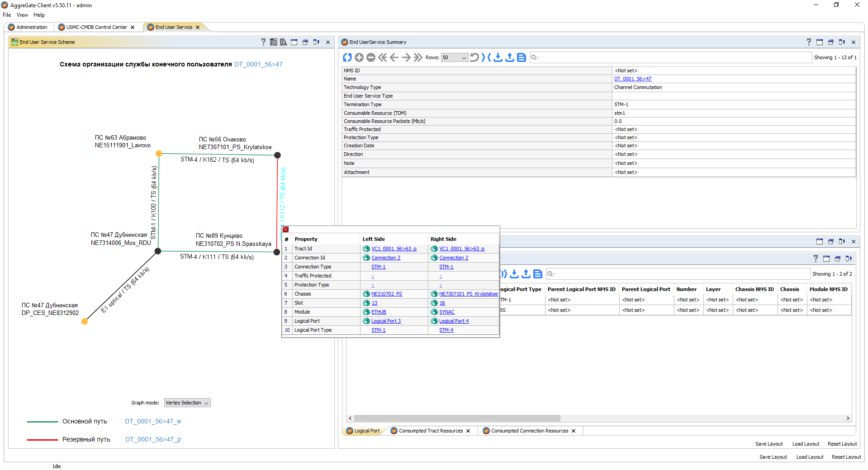
Task: Remove a row with the minus icon
Action: (x=371, y=57)
